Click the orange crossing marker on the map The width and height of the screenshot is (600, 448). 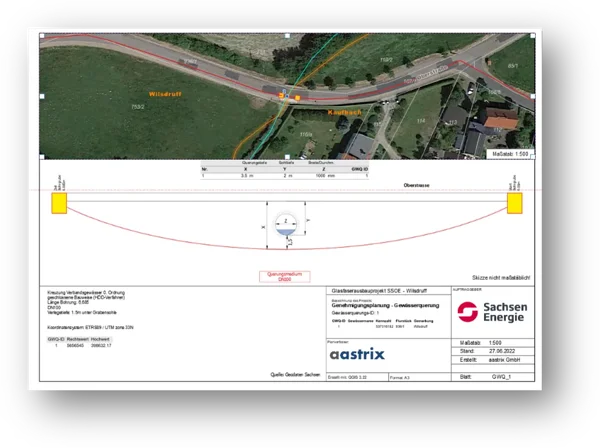point(284,97)
